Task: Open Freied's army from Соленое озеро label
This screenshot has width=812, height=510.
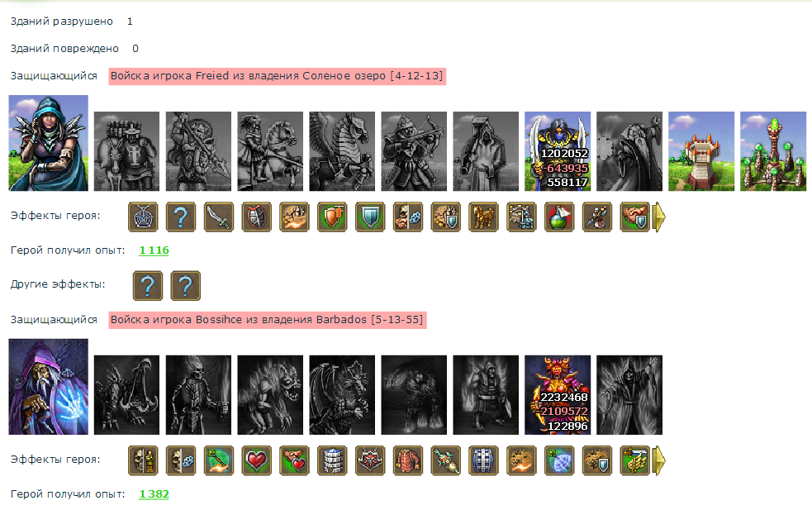Action: coord(277,76)
